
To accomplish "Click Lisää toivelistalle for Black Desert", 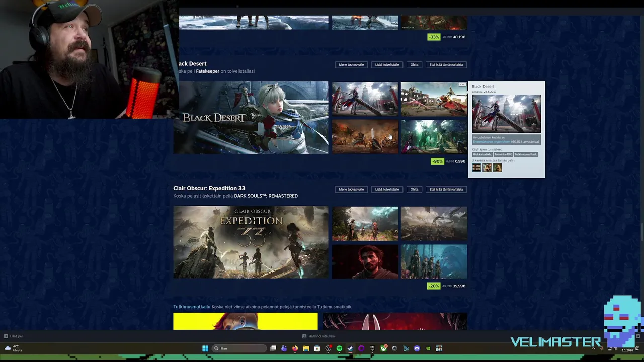I will click(387, 65).
